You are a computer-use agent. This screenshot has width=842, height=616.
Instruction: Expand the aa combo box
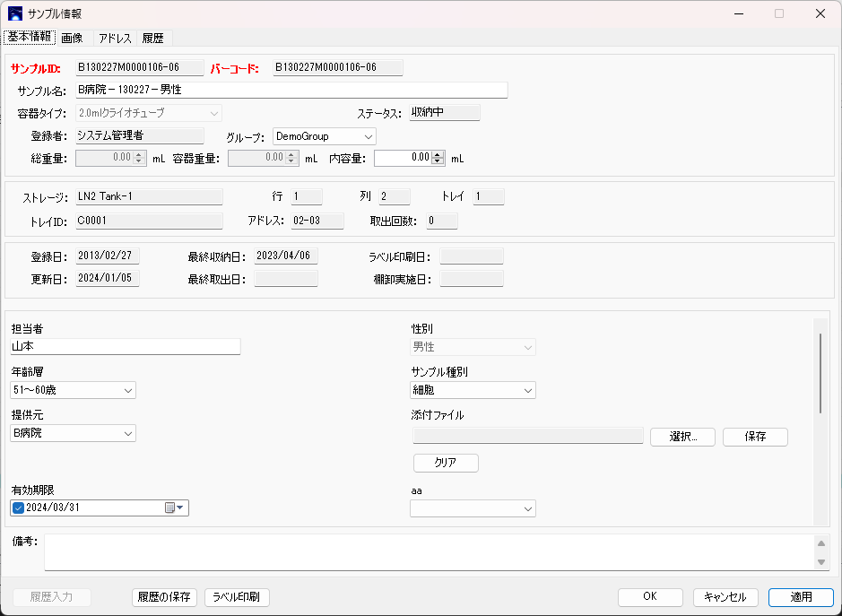point(528,508)
